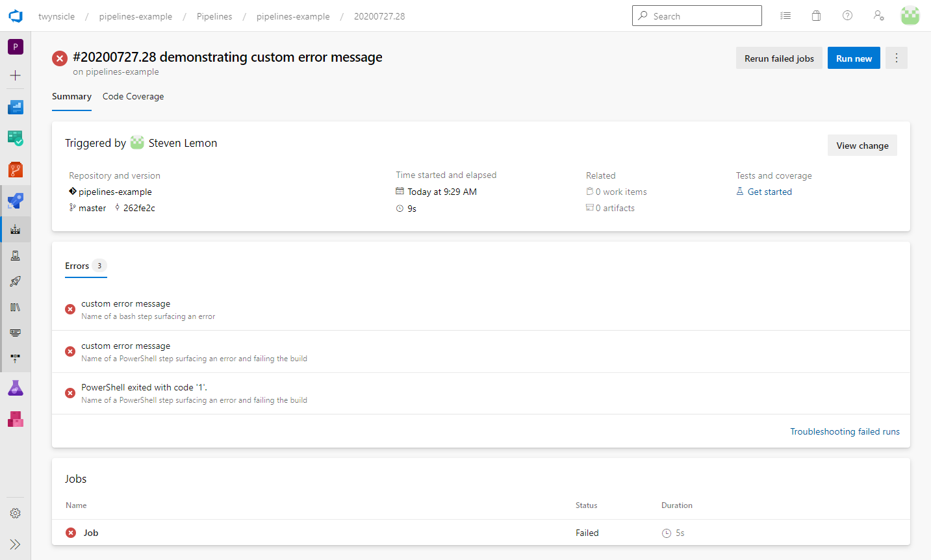Open Artifacts package icon

(16, 419)
